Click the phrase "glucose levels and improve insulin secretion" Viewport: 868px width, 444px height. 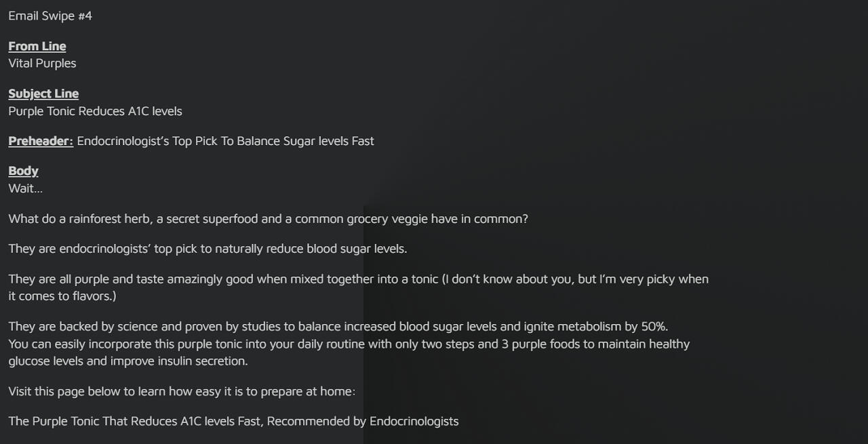127,361
